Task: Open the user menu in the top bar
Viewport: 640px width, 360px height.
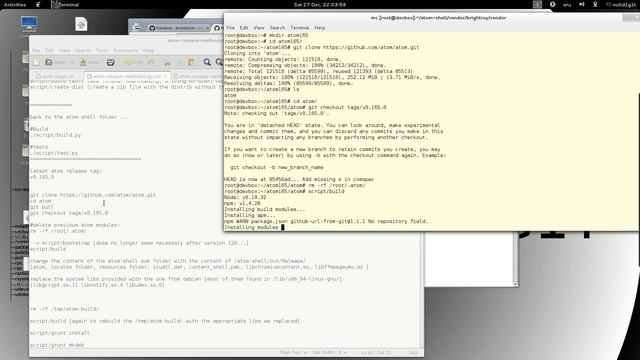Action: [621, 4]
